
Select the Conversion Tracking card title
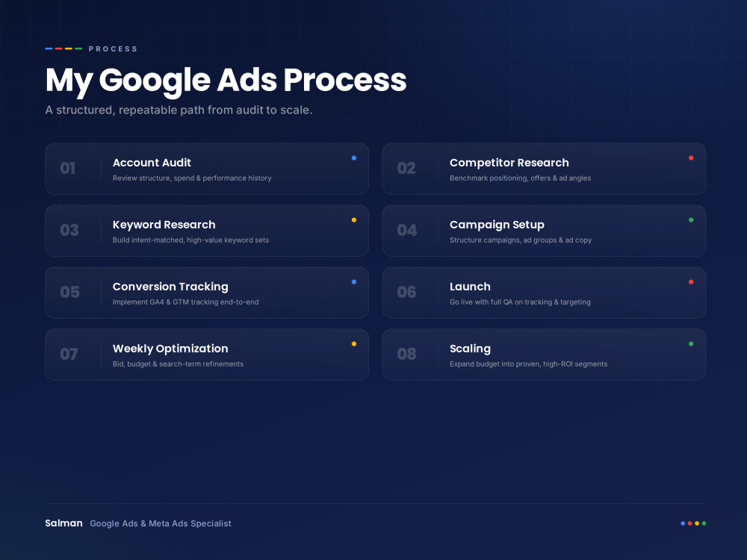point(170,287)
